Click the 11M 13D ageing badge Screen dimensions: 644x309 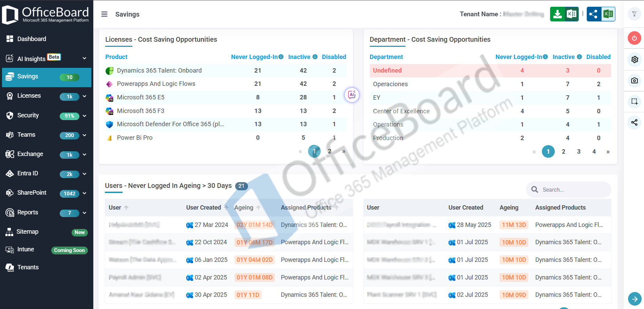[514, 225]
